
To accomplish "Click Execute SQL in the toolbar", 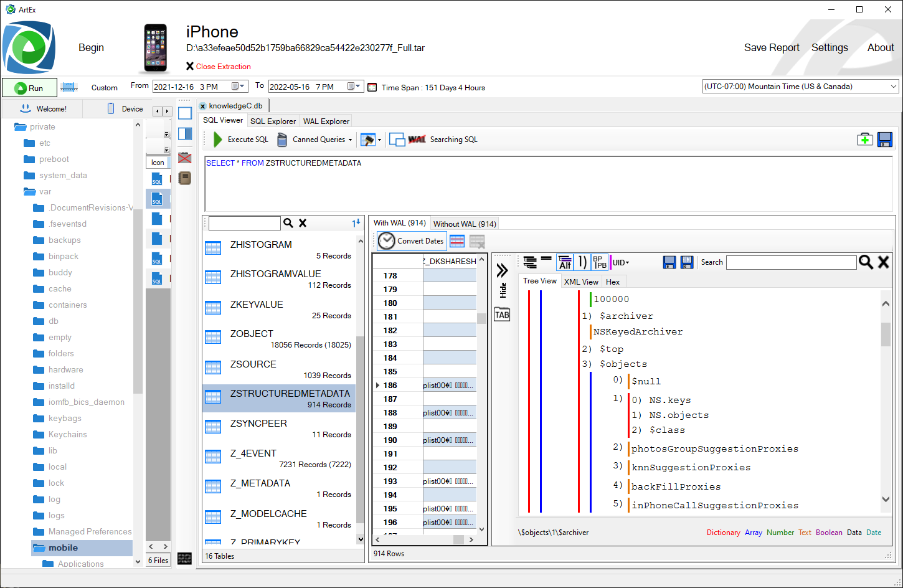I will (240, 140).
